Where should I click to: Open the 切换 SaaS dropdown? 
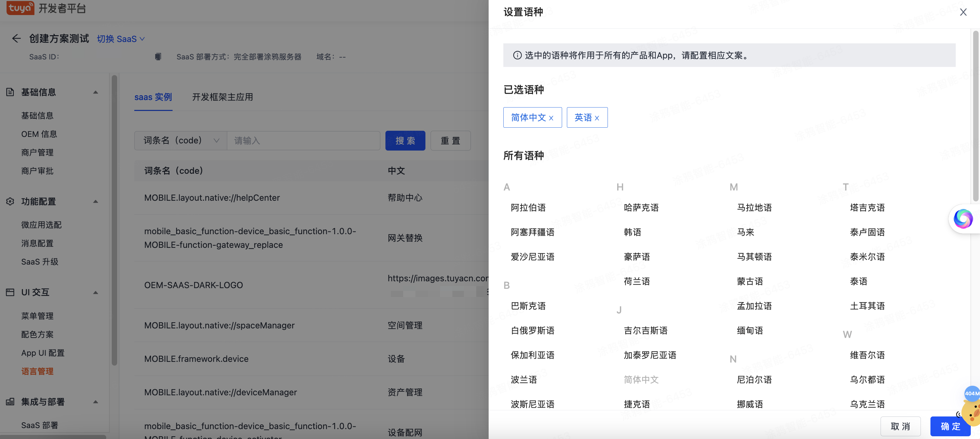121,39
